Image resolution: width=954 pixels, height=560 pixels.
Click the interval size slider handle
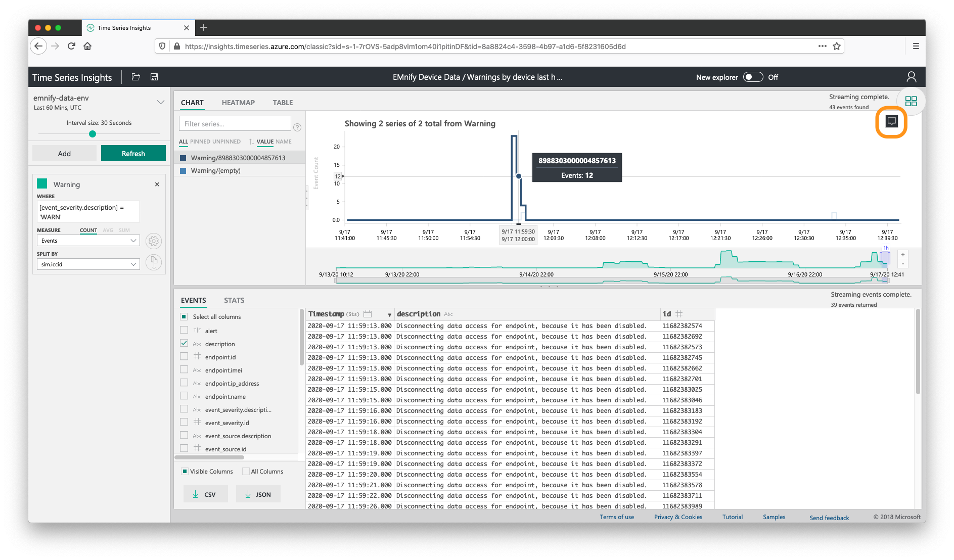click(x=93, y=134)
